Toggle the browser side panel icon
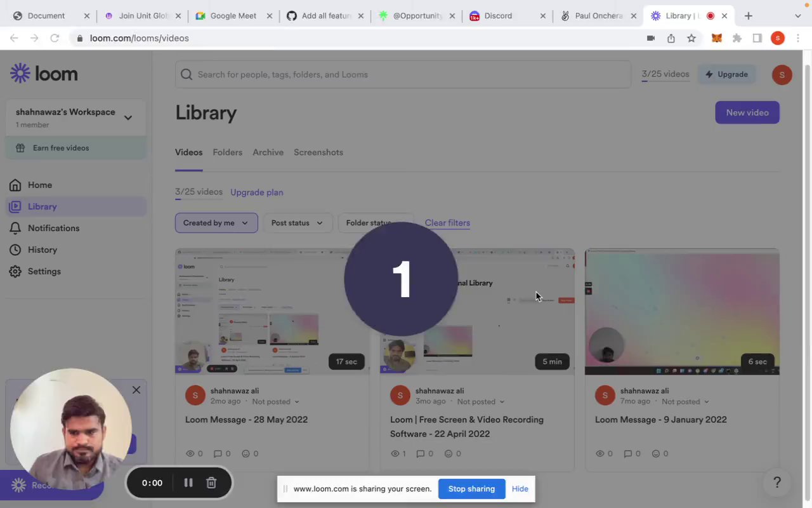The image size is (812, 508). click(757, 38)
